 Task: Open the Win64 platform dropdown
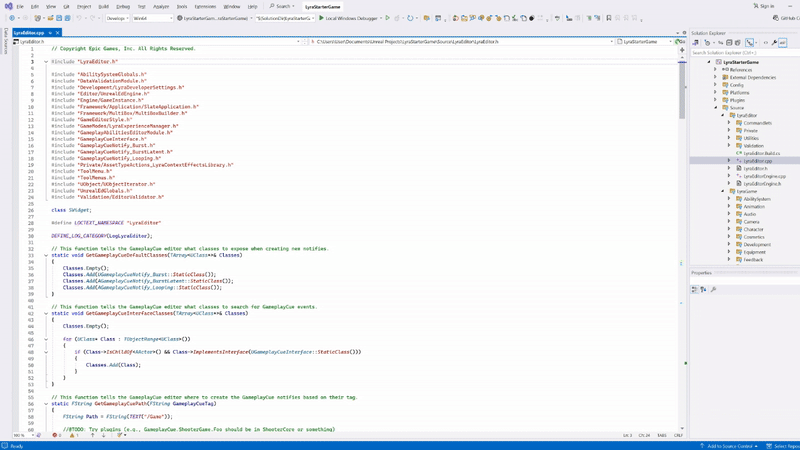click(x=152, y=18)
